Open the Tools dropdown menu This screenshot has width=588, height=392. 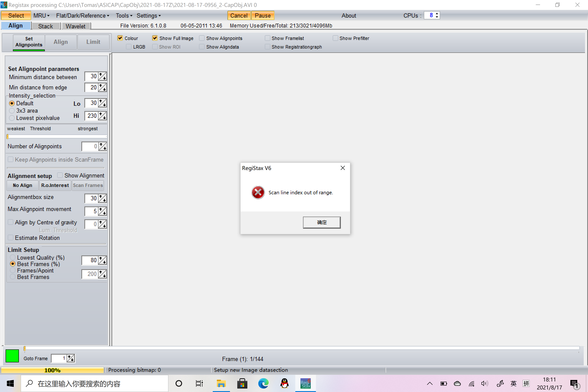tap(124, 15)
